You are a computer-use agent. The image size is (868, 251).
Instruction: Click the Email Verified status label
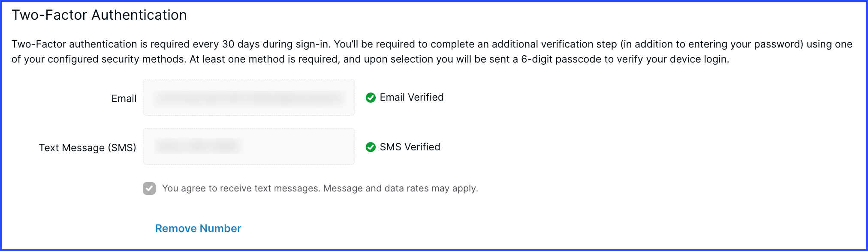click(412, 97)
